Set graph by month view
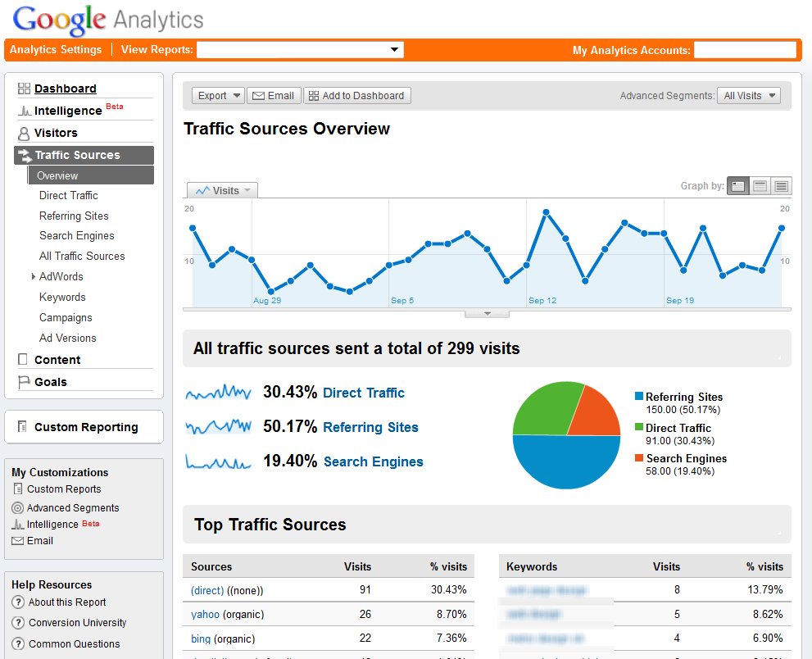This screenshot has height=659, width=812. (x=781, y=186)
